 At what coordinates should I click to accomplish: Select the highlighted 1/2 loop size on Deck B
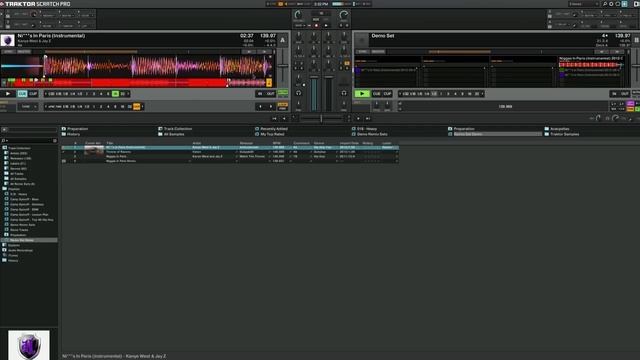click(434, 94)
